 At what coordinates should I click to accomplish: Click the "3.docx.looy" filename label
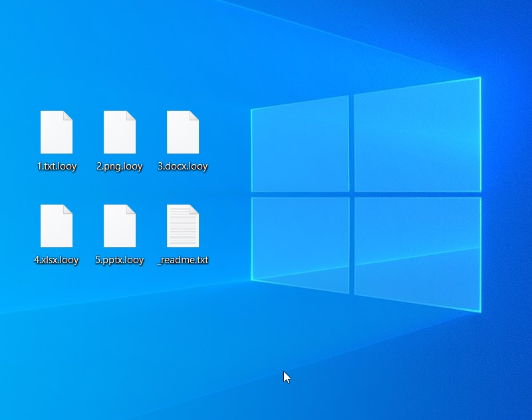pyautogui.click(x=183, y=166)
